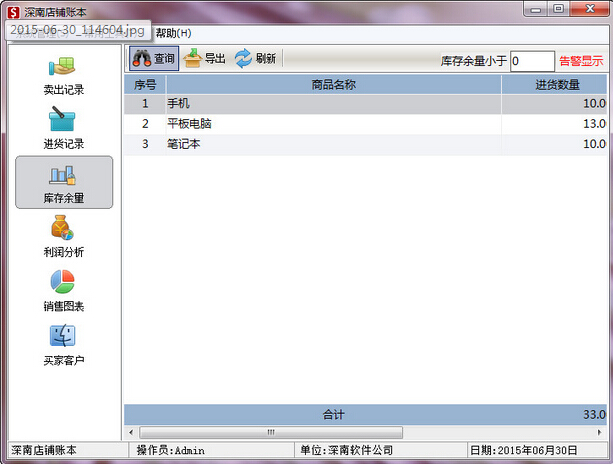Click the horizontal scrollbar left arrow

pos(131,432)
